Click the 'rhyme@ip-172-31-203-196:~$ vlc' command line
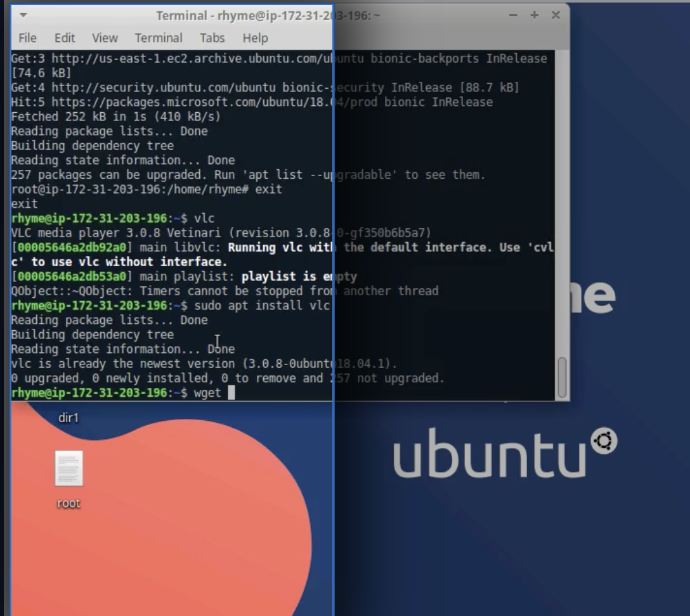 pyautogui.click(x=113, y=219)
